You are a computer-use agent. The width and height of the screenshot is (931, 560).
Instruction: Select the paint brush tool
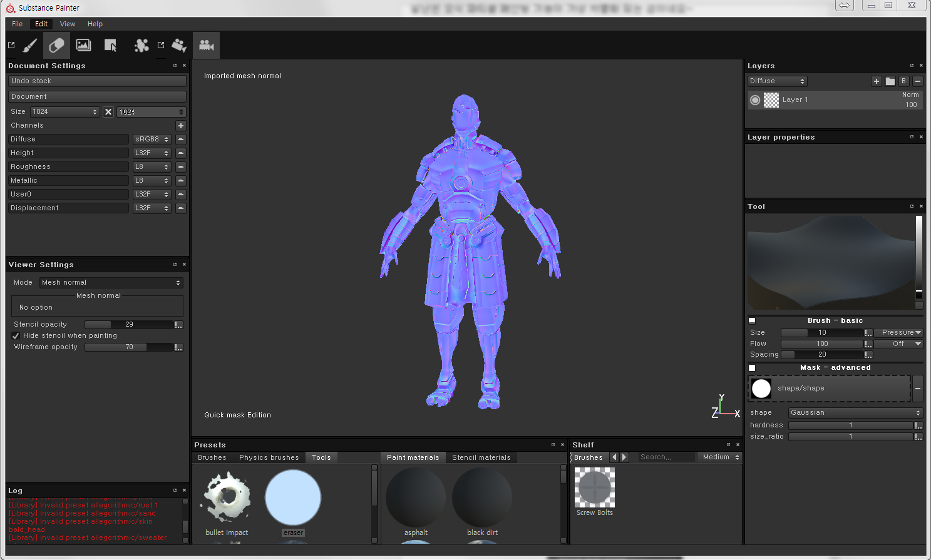(x=29, y=46)
